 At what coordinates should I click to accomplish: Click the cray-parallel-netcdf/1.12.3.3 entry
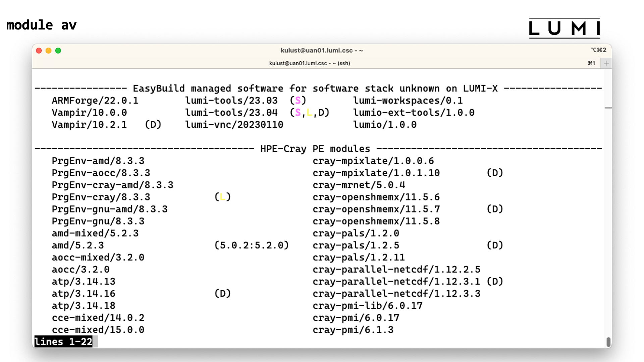click(396, 294)
